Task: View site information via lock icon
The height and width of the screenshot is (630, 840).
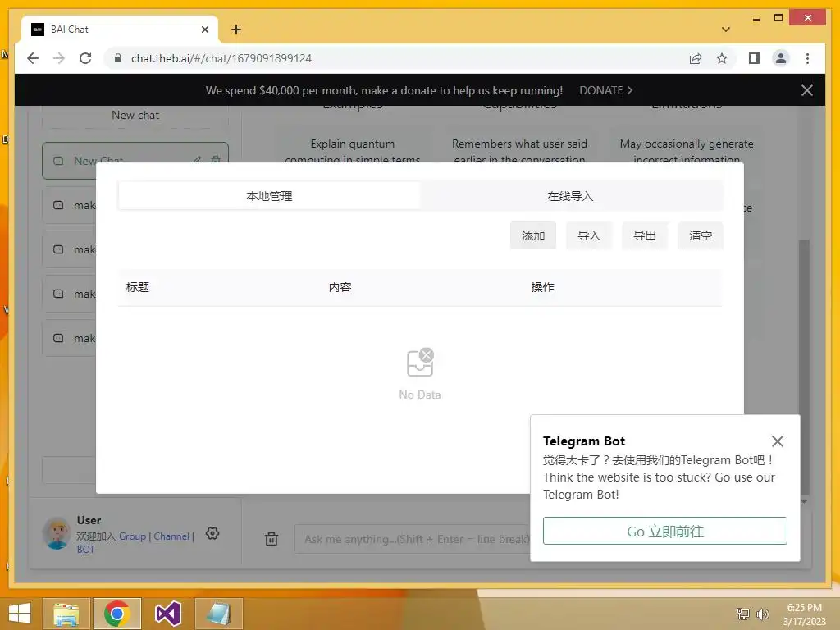Action: (118, 58)
